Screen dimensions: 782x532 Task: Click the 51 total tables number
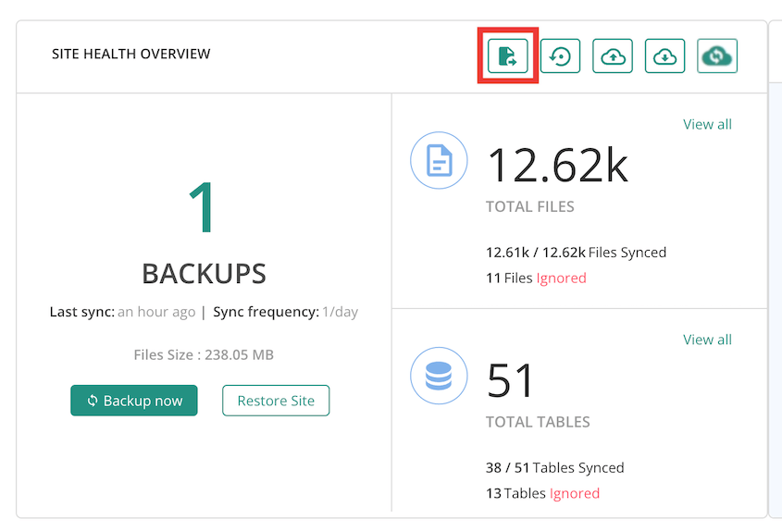pos(510,381)
